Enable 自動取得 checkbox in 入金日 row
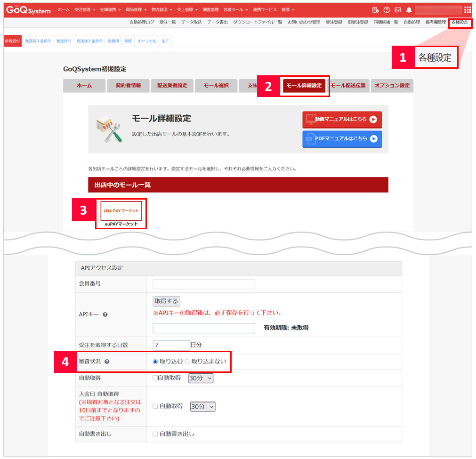Viewport: 476px width, 459px height. click(155, 406)
